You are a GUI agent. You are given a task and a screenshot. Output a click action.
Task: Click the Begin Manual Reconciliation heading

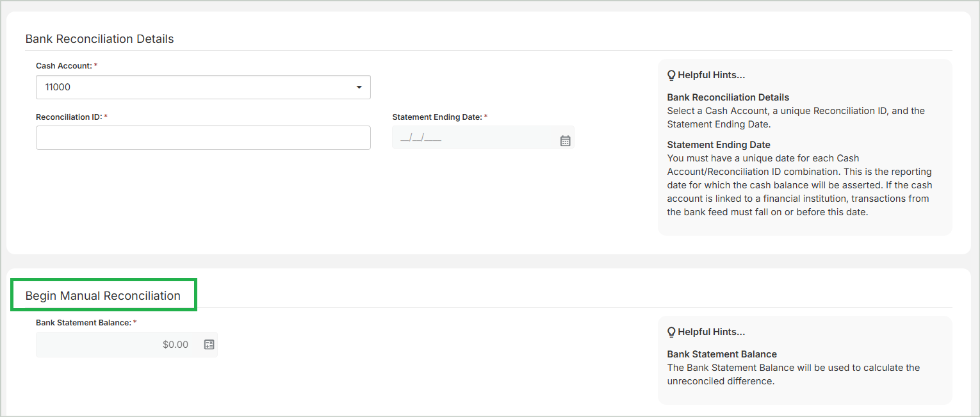(103, 296)
